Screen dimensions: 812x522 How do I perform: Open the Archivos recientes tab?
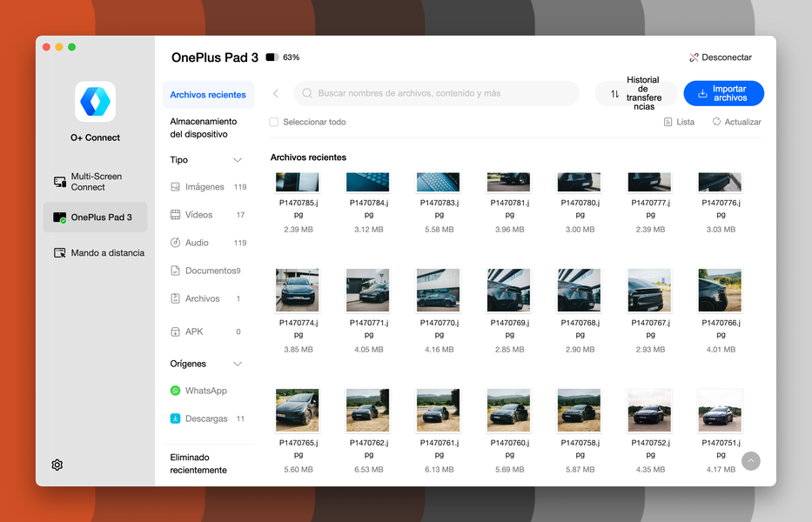[208, 95]
